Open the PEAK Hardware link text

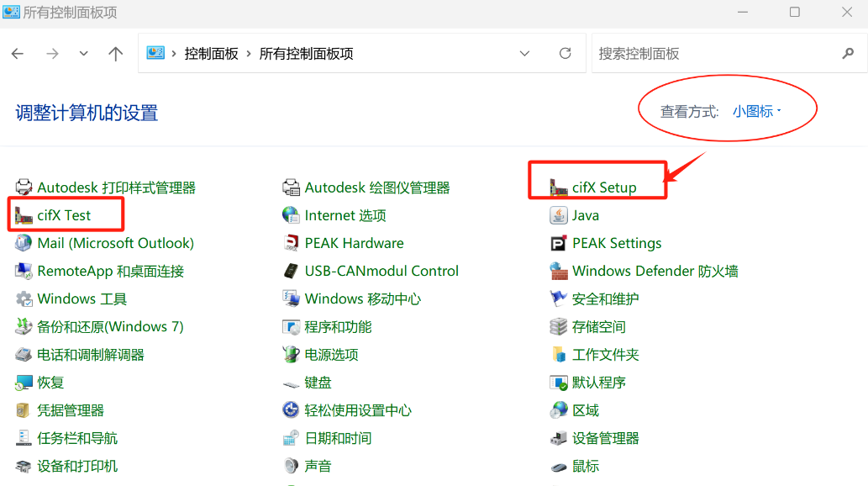[x=355, y=243]
